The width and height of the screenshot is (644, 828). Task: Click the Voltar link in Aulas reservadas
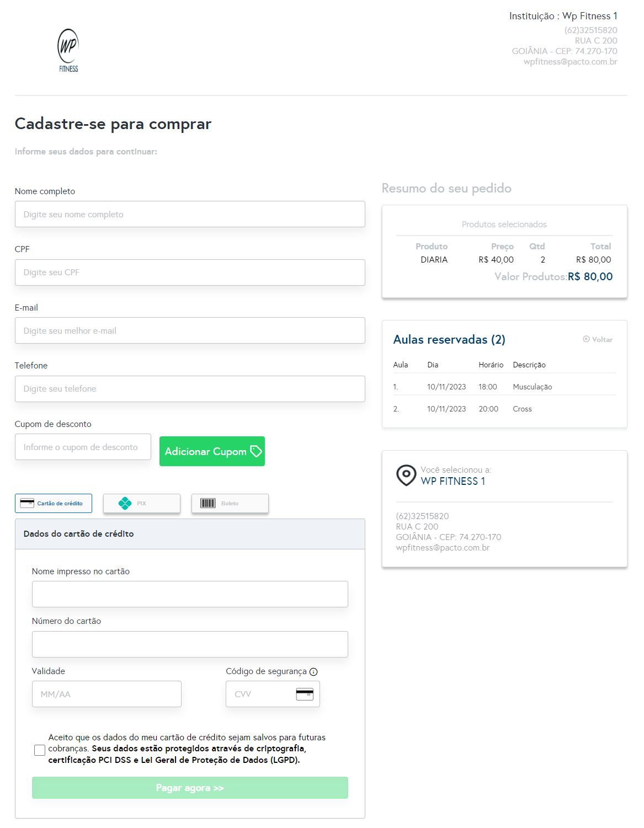click(598, 339)
